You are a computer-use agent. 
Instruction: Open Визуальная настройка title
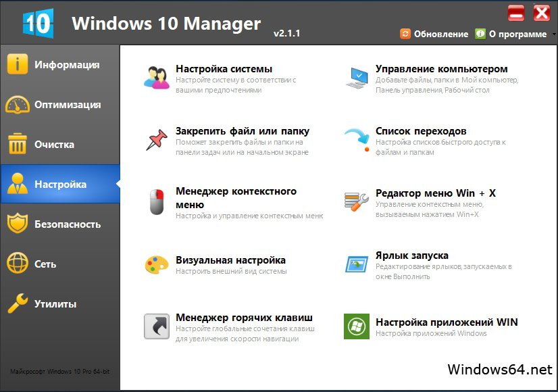pyautogui.click(x=230, y=260)
